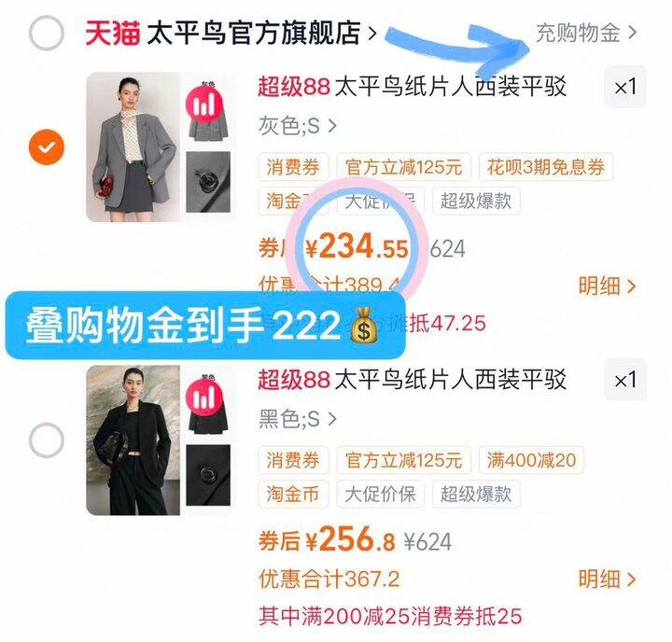Uncheck the grey blazer item
This screenshot has width=672, height=642.
point(47,147)
